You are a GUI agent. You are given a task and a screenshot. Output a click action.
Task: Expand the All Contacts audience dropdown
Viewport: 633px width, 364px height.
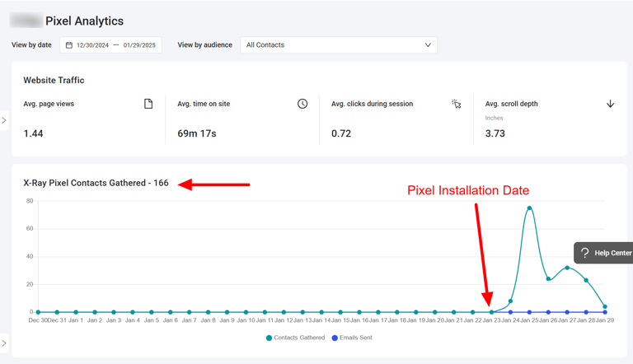(338, 44)
